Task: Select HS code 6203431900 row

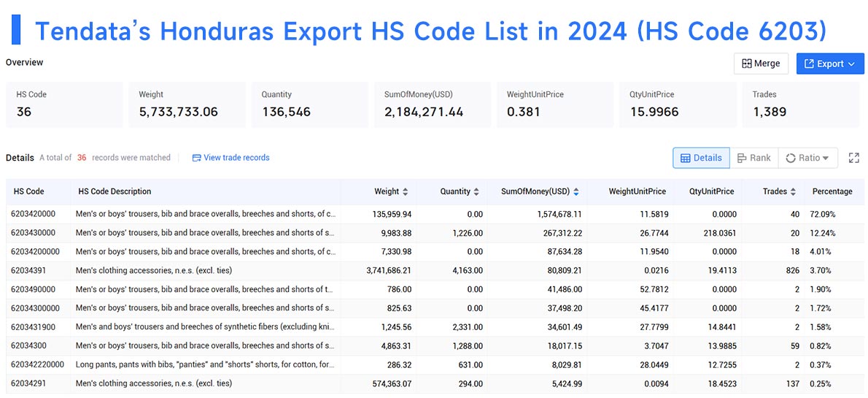Action: 434,327
